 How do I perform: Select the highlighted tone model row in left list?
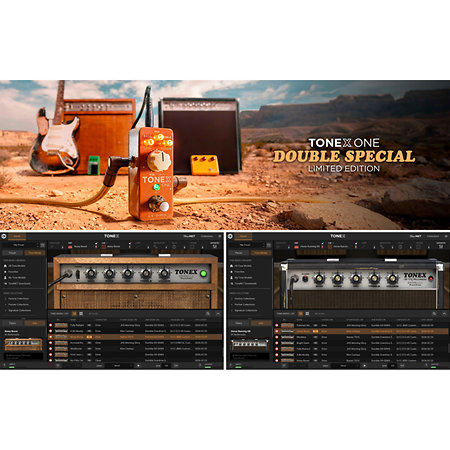pos(135,337)
